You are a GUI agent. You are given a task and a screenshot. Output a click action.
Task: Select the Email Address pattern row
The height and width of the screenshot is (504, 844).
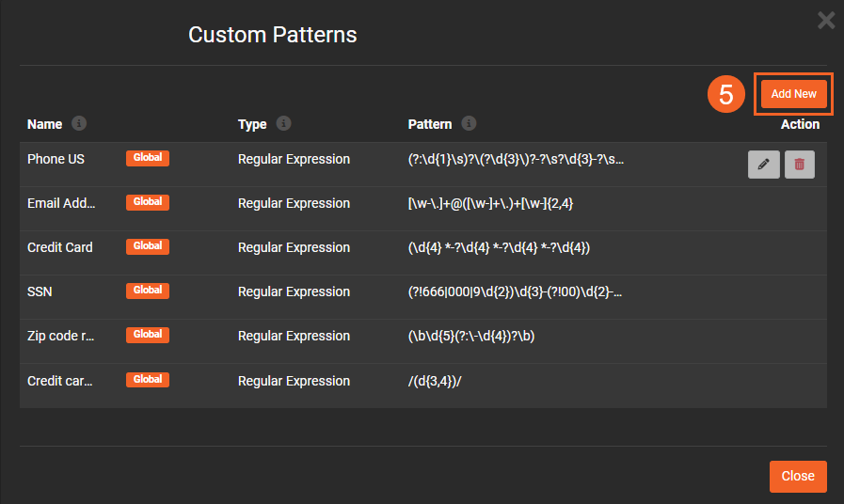(x=62, y=203)
